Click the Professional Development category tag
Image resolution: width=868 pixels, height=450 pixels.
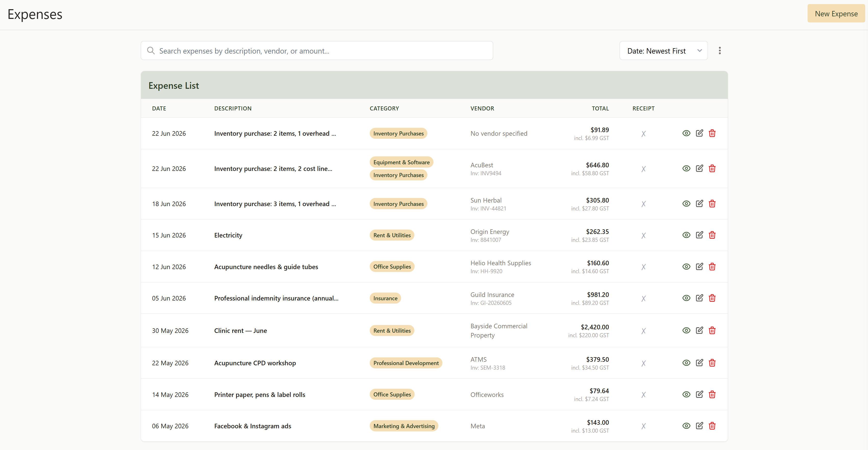tap(406, 363)
